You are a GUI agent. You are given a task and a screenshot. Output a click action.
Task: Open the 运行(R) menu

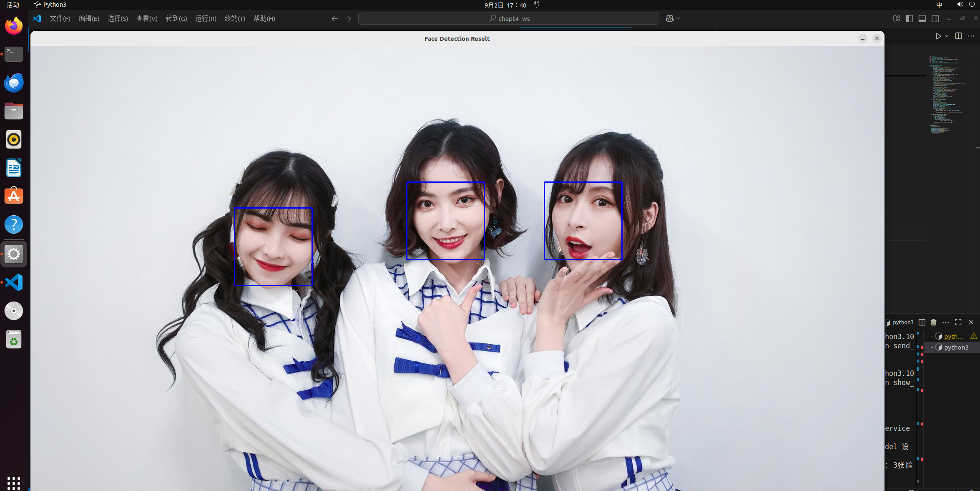(x=206, y=18)
